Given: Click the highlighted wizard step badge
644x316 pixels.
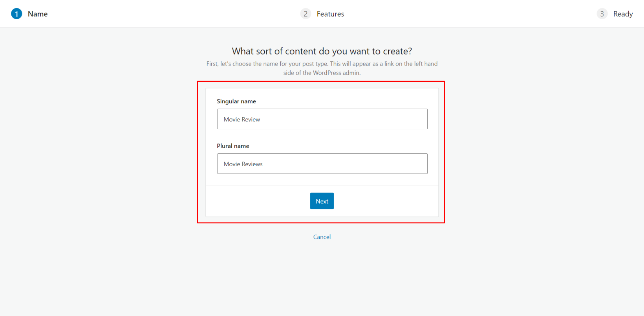Looking at the screenshot, I should (x=16, y=14).
